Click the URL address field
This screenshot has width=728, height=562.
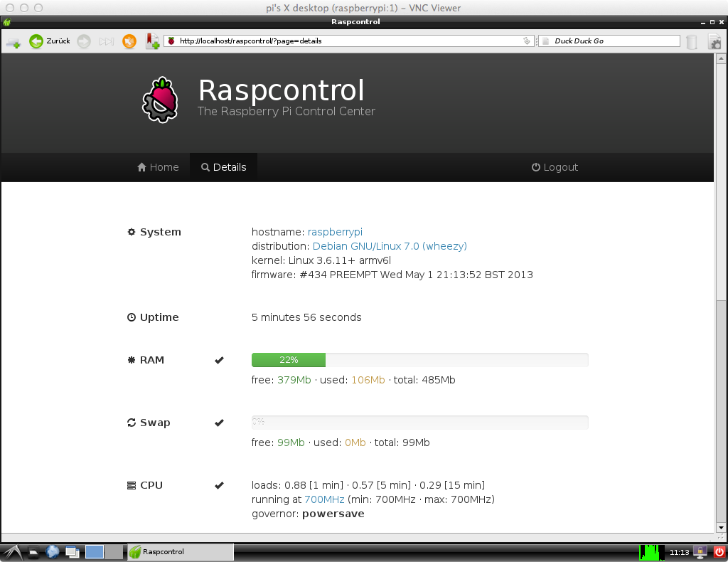[x=348, y=41]
